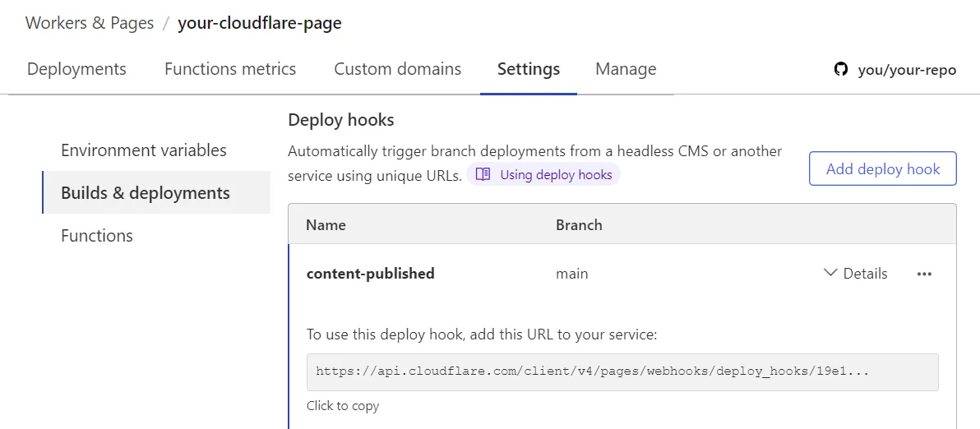Collapse the Details chevron for content-published
The width and height of the screenshot is (980, 429).
tap(830, 273)
